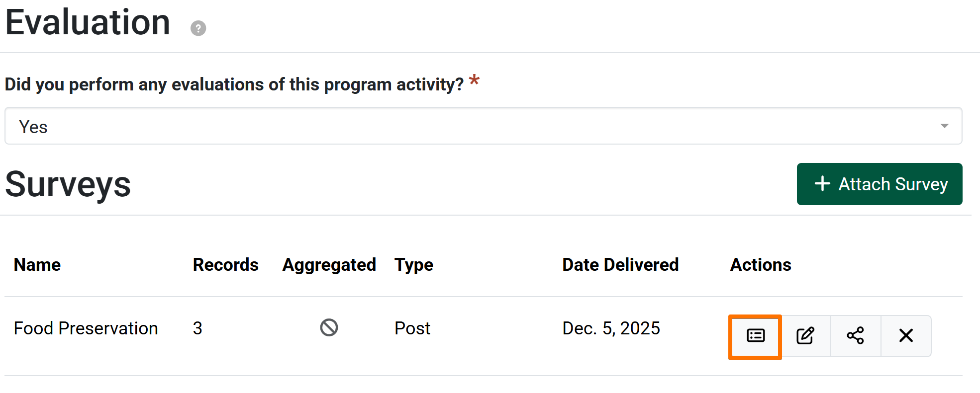980x393 pixels.
Task: Expand the evaluations performed dropdown arrow
Action: (x=944, y=126)
